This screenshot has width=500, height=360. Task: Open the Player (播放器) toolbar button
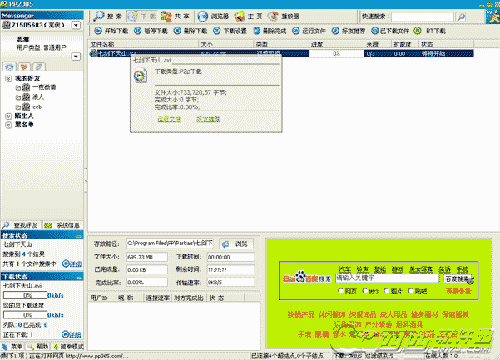click(x=284, y=16)
